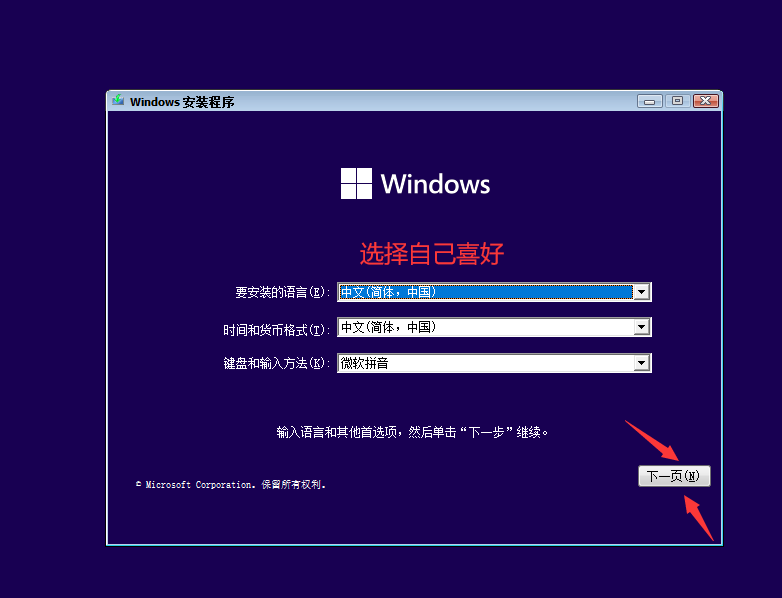Select the 微软拼音 combo box field

(x=494, y=363)
